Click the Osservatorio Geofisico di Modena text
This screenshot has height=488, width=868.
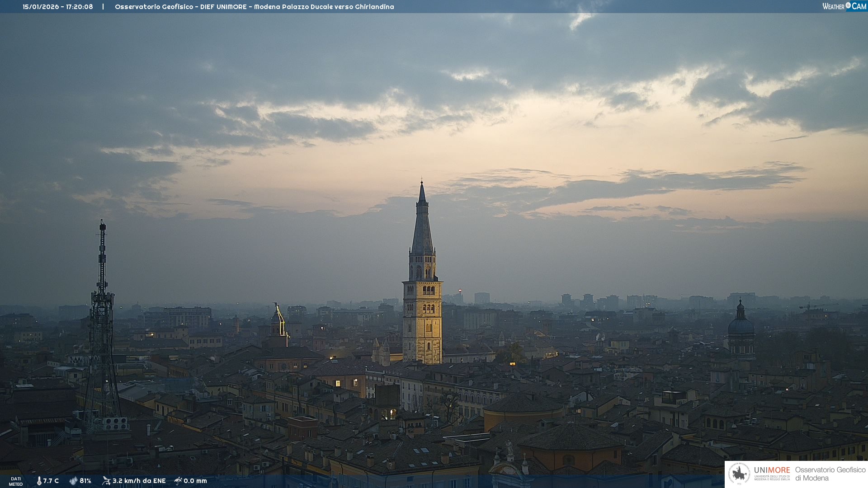(x=830, y=474)
